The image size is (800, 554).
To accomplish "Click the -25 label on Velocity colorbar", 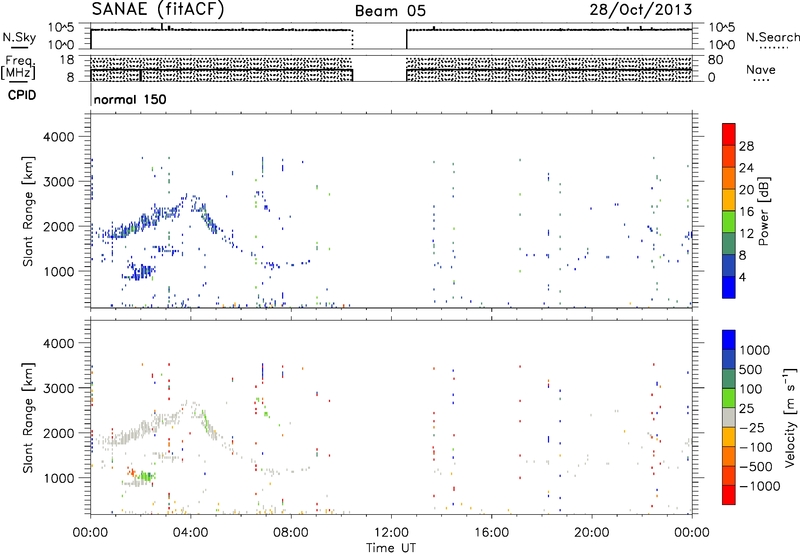I will (x=752, y=427).
